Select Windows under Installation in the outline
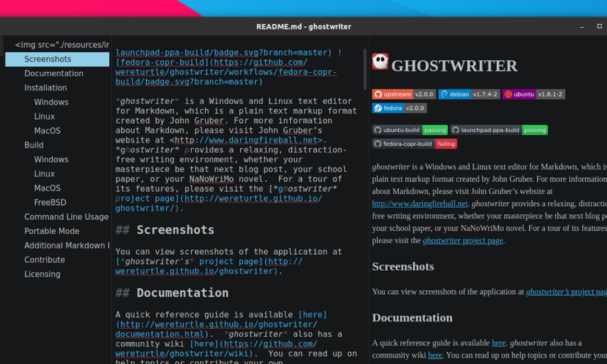The height and width of the screenshot is (364, 607). coord(57,102)
